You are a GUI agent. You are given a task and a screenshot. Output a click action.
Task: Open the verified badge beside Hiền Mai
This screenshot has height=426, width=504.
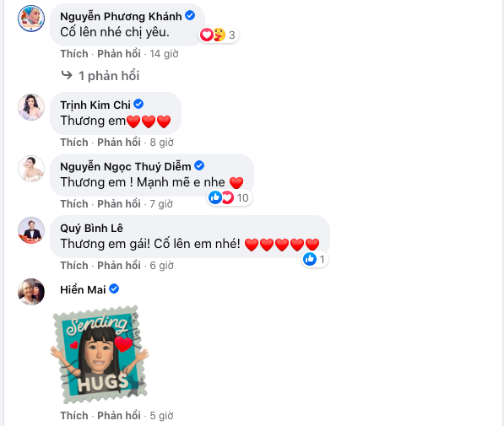(114, 288)
